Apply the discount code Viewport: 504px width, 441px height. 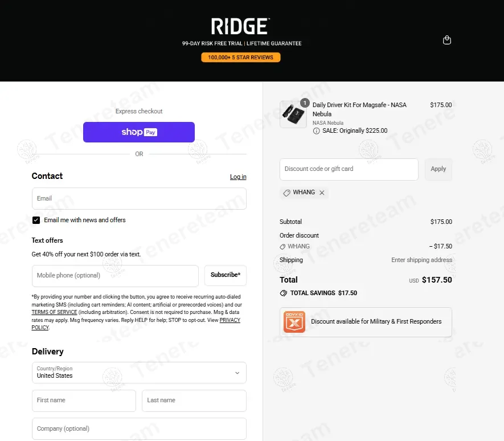(438, 169)
